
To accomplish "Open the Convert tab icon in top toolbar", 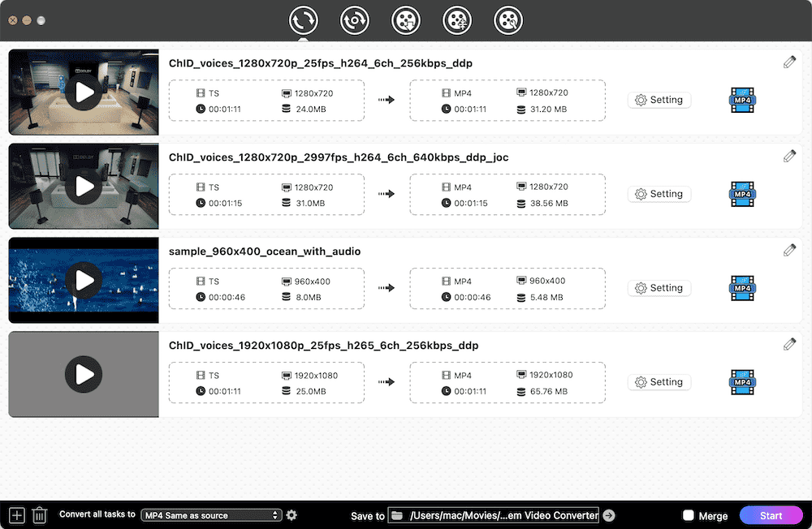I will [304, 21].
